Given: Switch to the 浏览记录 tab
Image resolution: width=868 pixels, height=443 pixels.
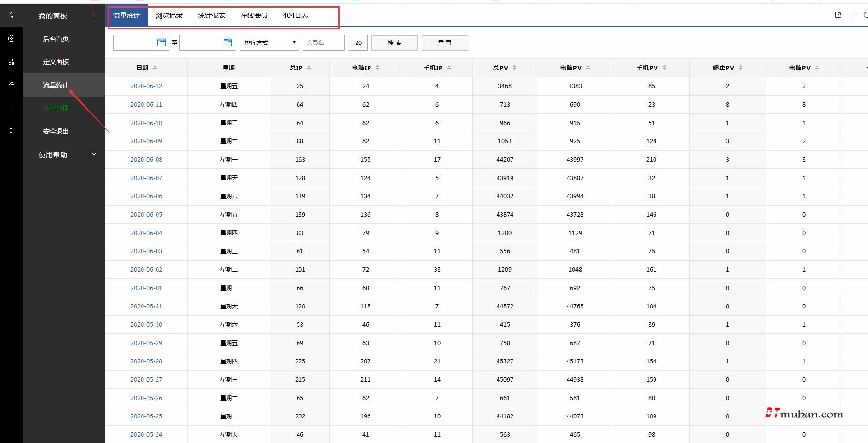Looking at the screenshot, I should coord(169,15).
